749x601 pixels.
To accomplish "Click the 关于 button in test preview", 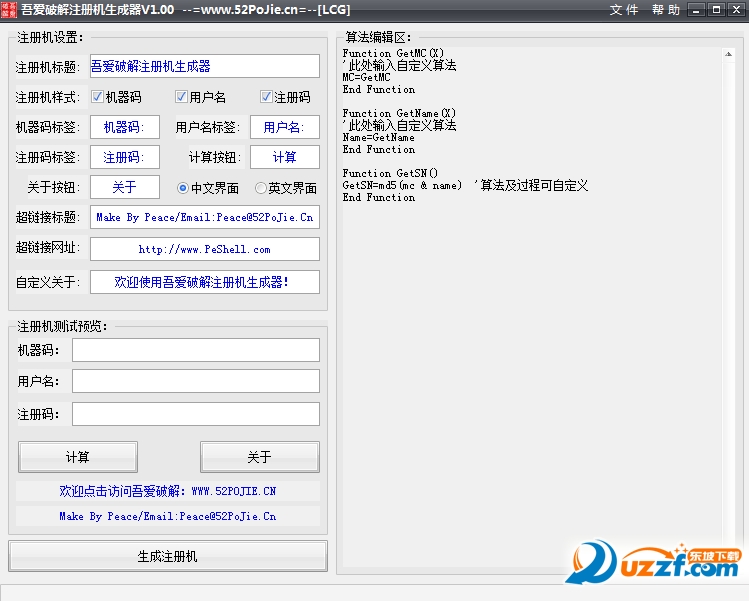I will 259,457.
